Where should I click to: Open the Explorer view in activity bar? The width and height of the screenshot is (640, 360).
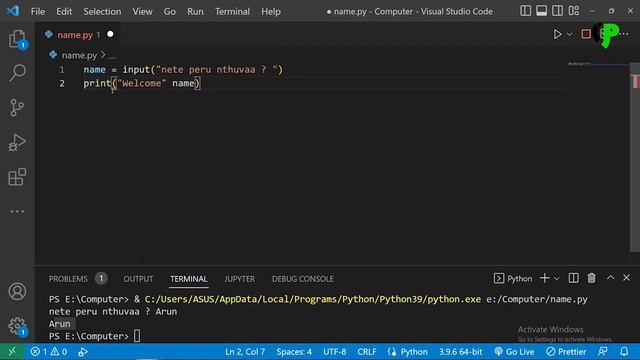[x=17, y=39]
